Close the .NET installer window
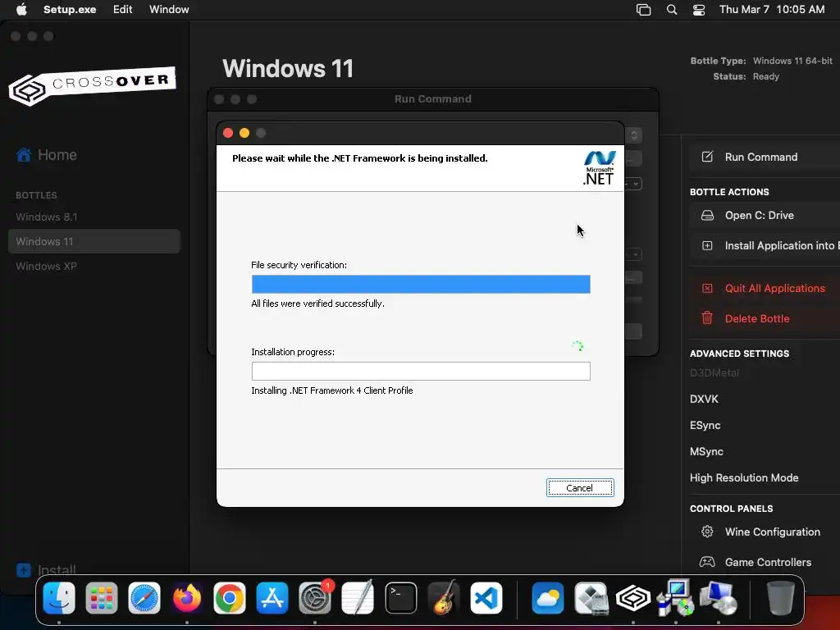This screenshot has width=840, height=630. click(228, 133)
